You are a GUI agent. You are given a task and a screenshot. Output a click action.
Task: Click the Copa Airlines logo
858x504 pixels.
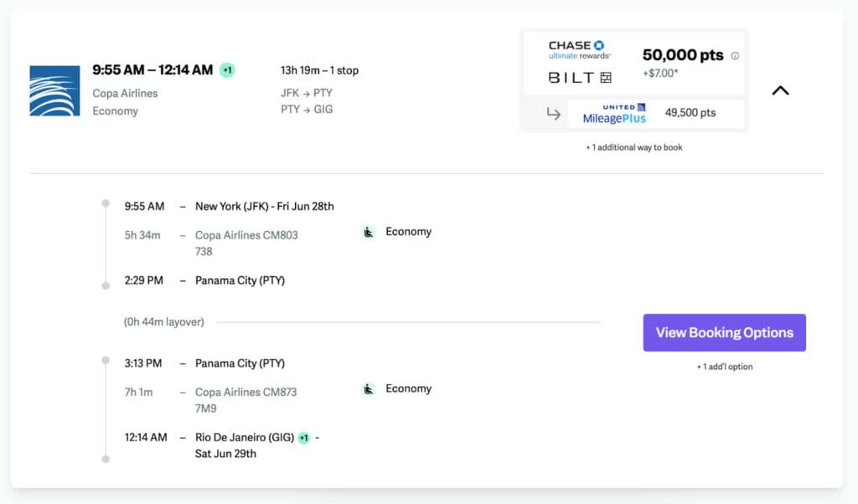(54, 90)
